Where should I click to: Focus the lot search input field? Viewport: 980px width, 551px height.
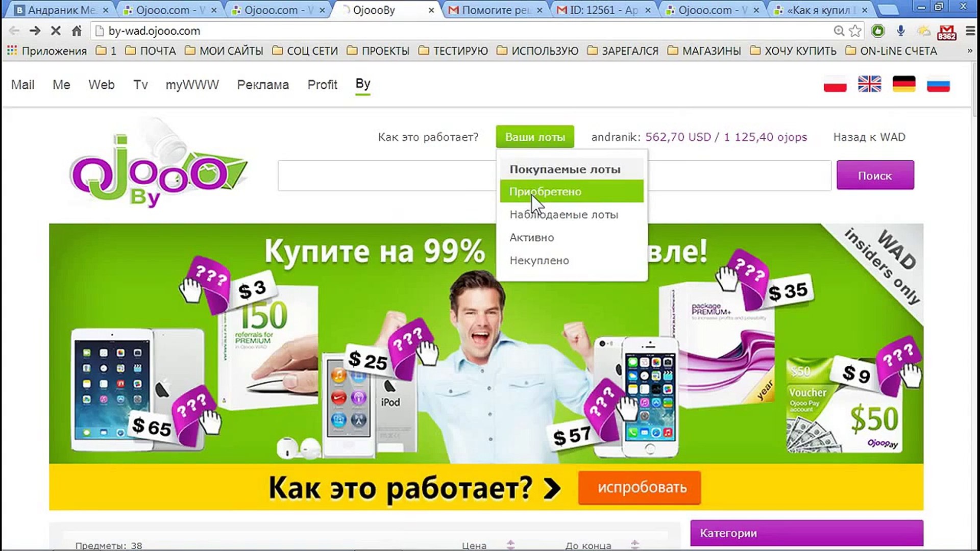(554, 176)
